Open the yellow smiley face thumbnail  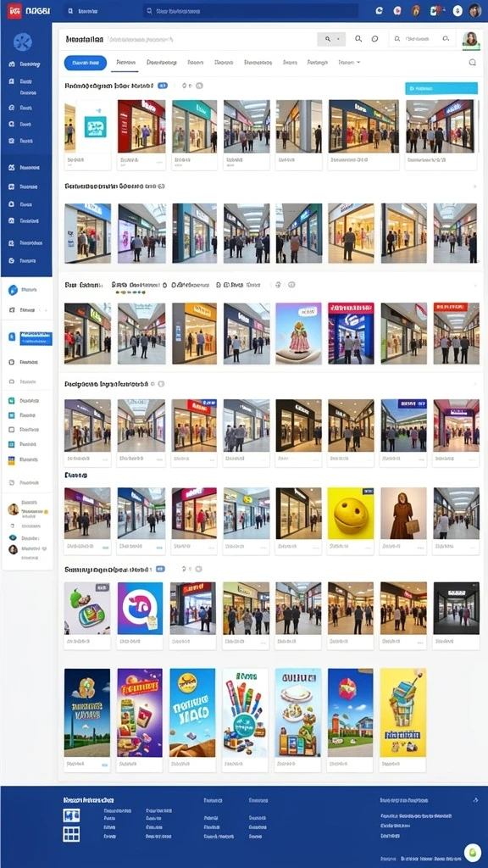pos(351,513)
